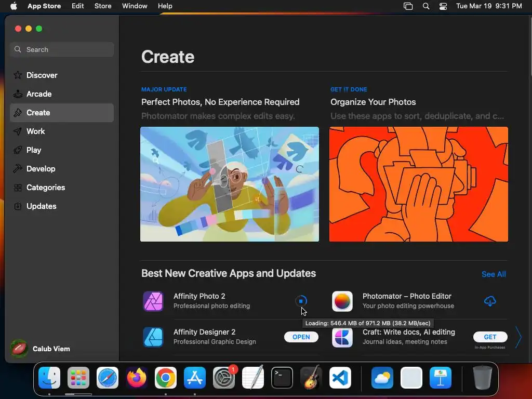
Task: Launch Visual Studio Code from the Dock
Action: coord(340,378)
